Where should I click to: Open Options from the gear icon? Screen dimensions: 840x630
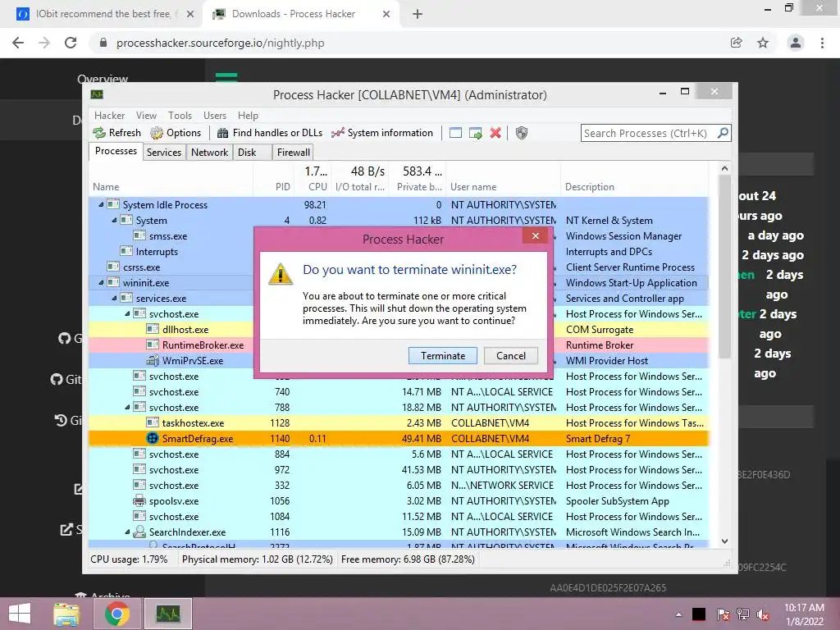tap(157, 133)
